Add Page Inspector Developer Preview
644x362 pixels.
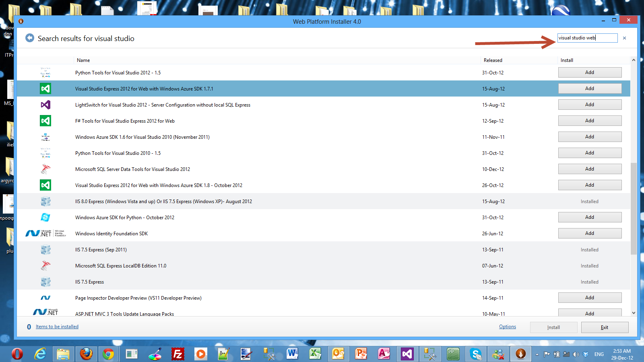[x=590, y=298]
